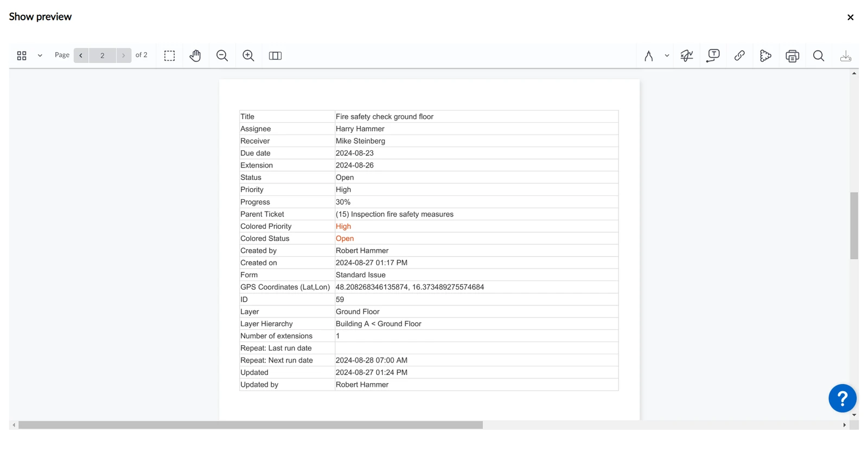Open the blue help question button
Viewport: 868px width, 452px height.
point(842,398)
